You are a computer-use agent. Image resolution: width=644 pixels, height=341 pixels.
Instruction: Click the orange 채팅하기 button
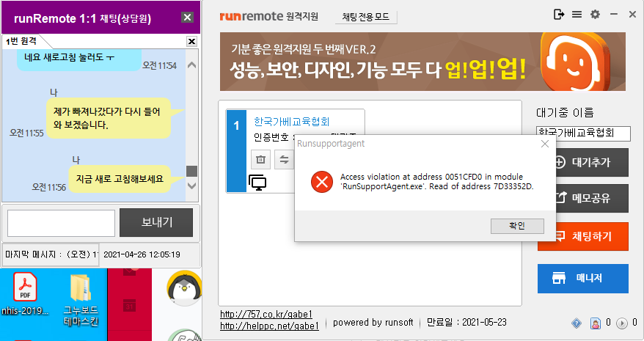coord(582,236)
